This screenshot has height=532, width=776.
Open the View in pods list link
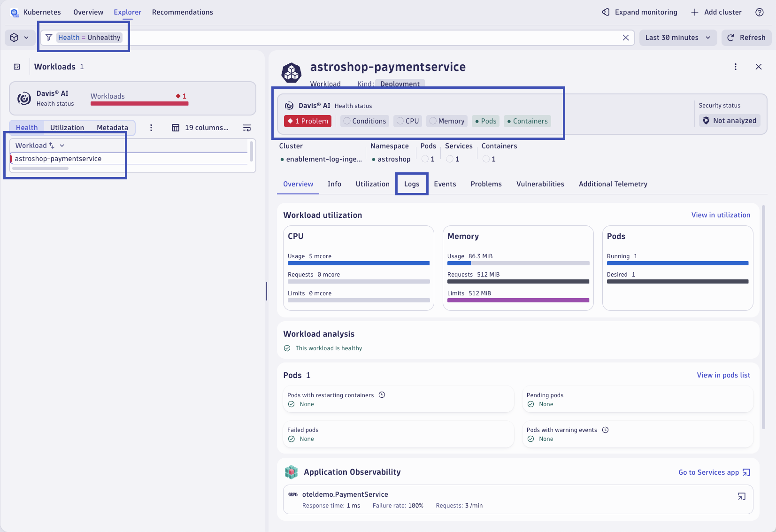(x=723, y=375)
